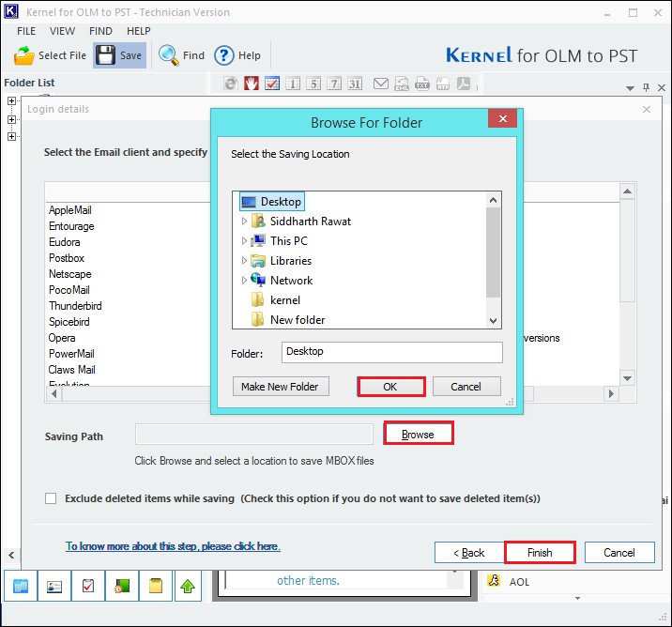Click the folder tree vertical scrollbar thumb
672x627 pixels.
494,252
